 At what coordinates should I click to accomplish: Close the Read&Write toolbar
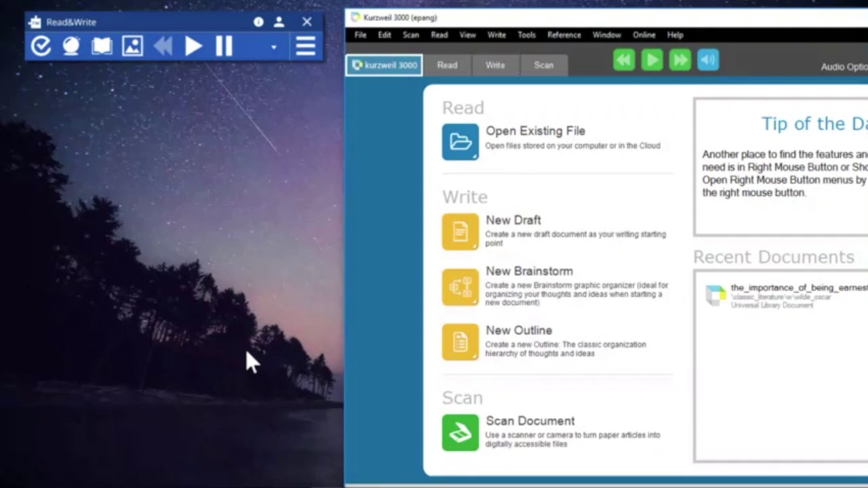click(x=307, y=22)
